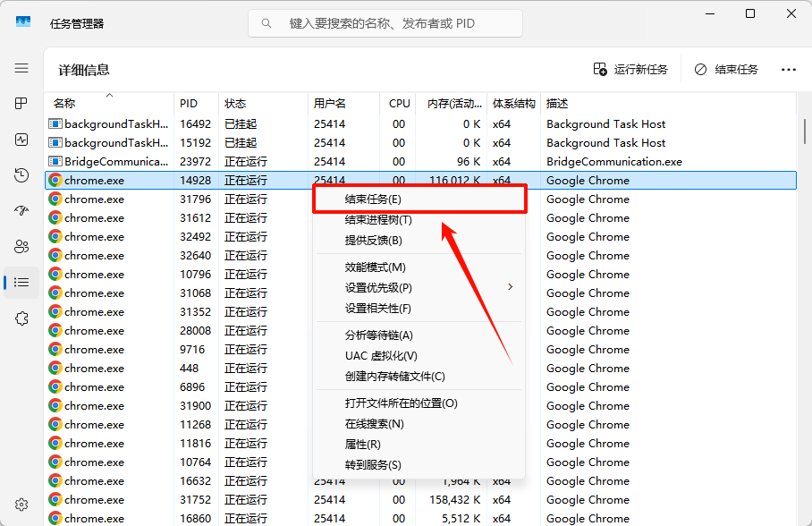This screenshot has width=812, height=526.
Task: Switch to the Processes view icon
Action: tap(21, 103)
